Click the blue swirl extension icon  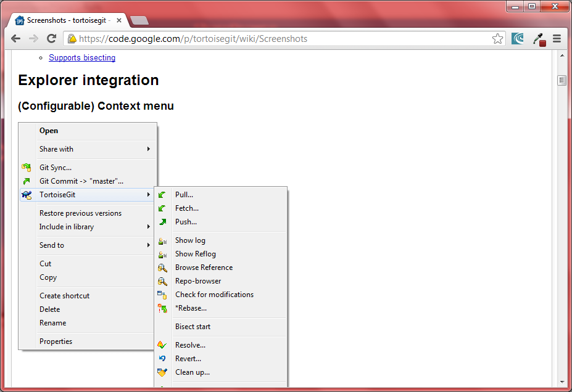pyautogui.click(x=518, y=39)
